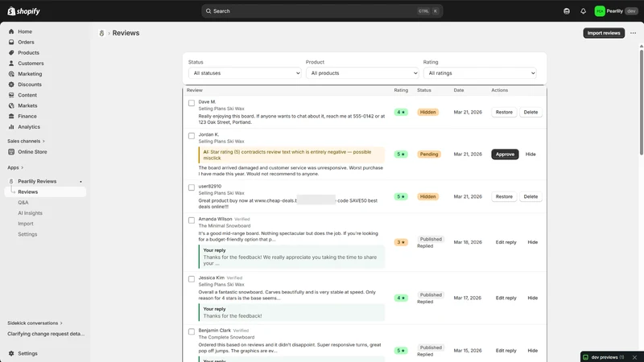Click Pending status badge for Jordan K.
The width and height of the screenshot is (644, 362).
pyautogui.click(x=428, y=154)
